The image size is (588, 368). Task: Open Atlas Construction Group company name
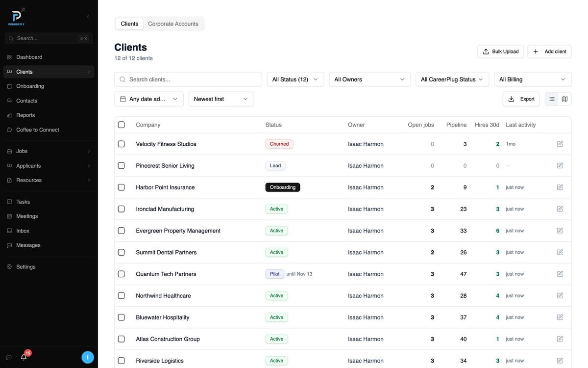(168, 339)
